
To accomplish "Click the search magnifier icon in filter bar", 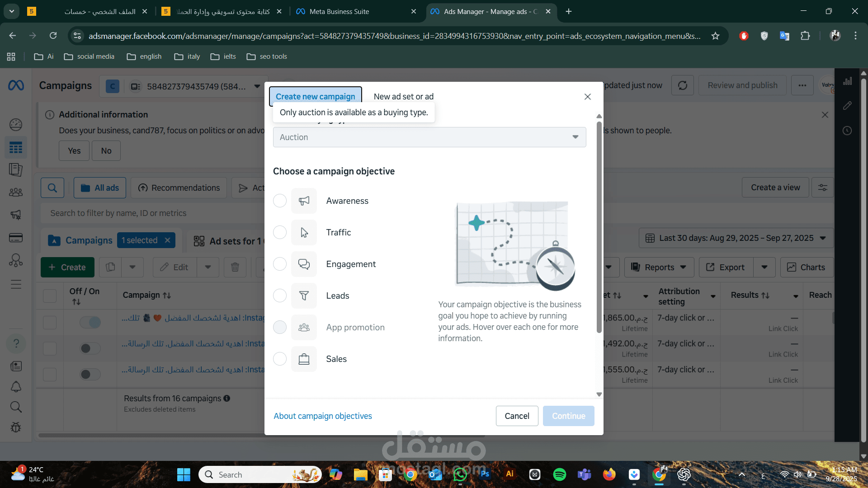I will pyautogui.click(x=52, y=188).
